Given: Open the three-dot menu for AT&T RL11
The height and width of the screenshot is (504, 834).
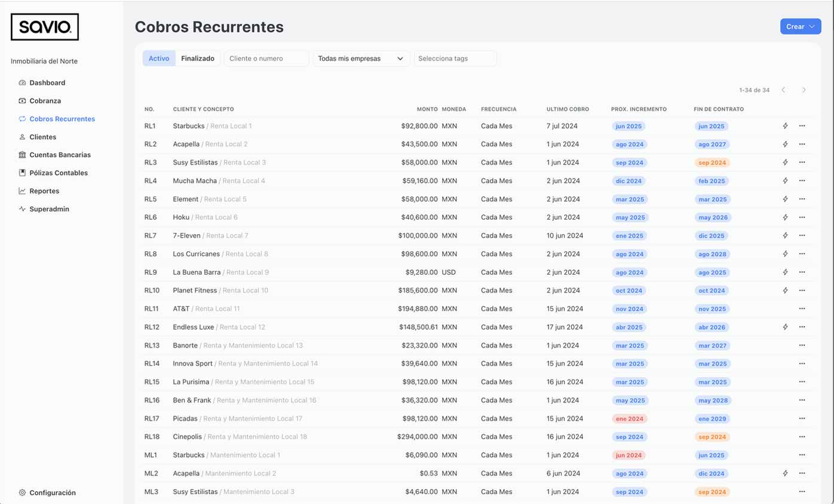Looking at the screenshot, I should click(x=802, y=309).
